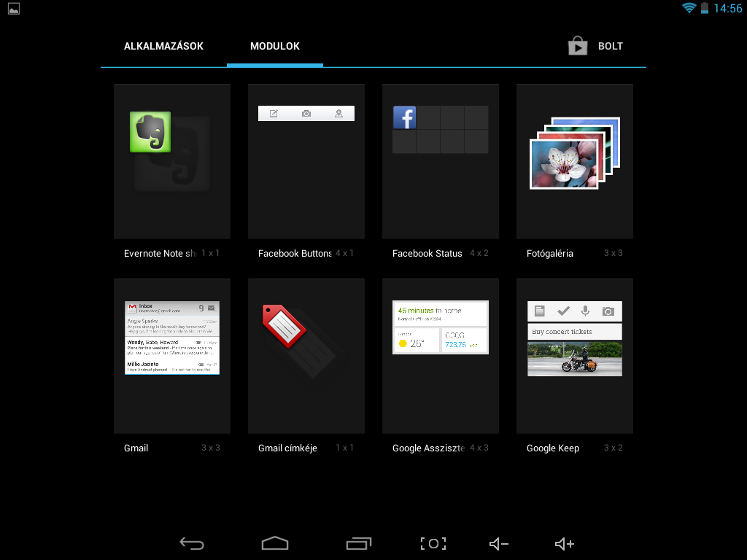Raise volume with the speaker plus icon
Screen dimensions: 747x560
coord(565,543)
